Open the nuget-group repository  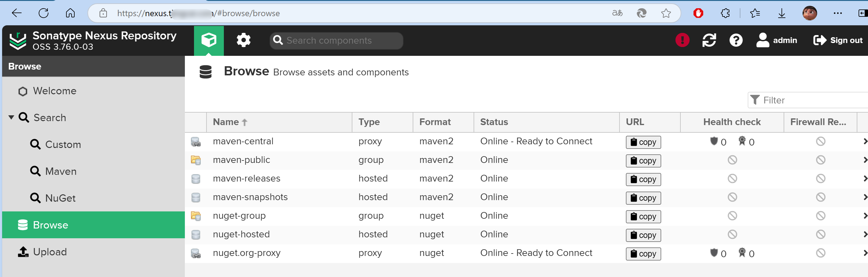pos(239,216)
